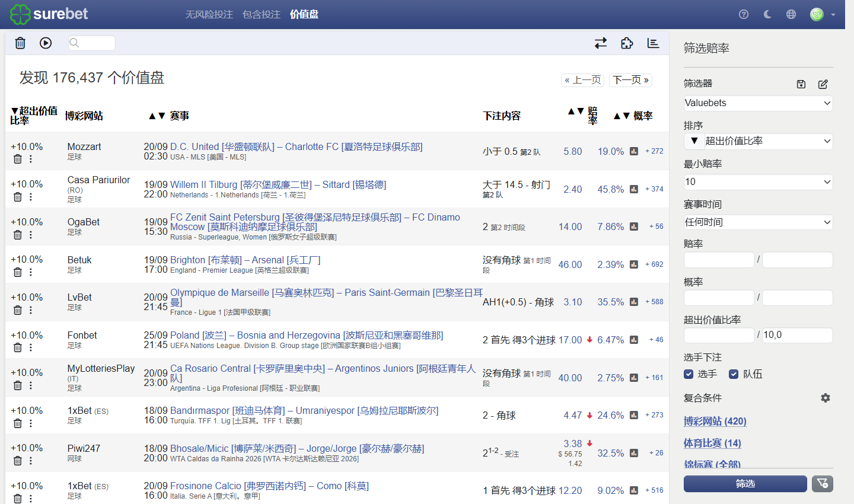Open Frosinone Calcio – Como match link
The height and width of the screenshot is (504, 854).
tap(269, 486)
